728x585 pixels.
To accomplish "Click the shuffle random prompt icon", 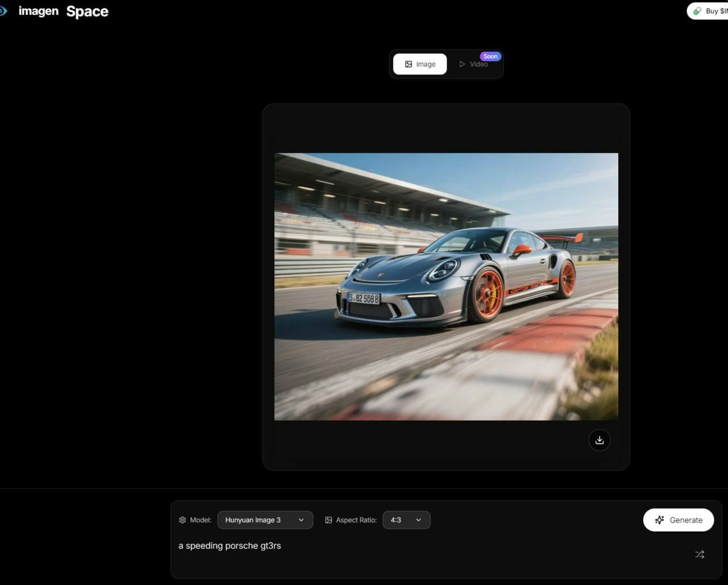I will (x=700, y=554).
